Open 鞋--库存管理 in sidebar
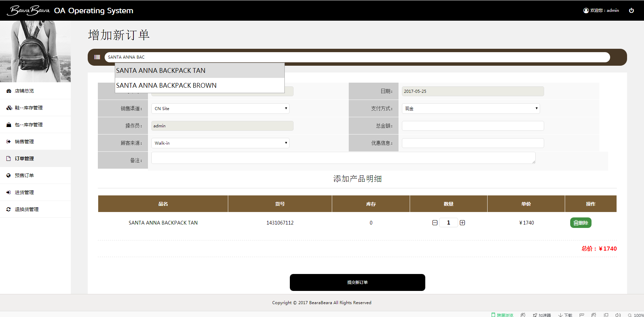This screenshot has width=644, height=317. coord(29,108)
